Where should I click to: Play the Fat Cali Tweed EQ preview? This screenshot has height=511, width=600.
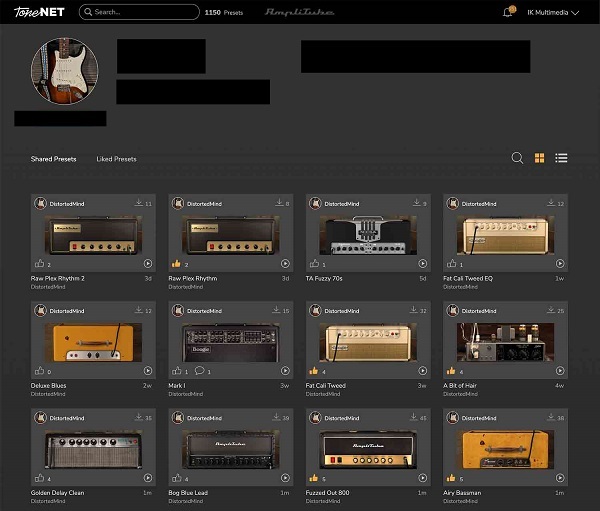(560, 263)
